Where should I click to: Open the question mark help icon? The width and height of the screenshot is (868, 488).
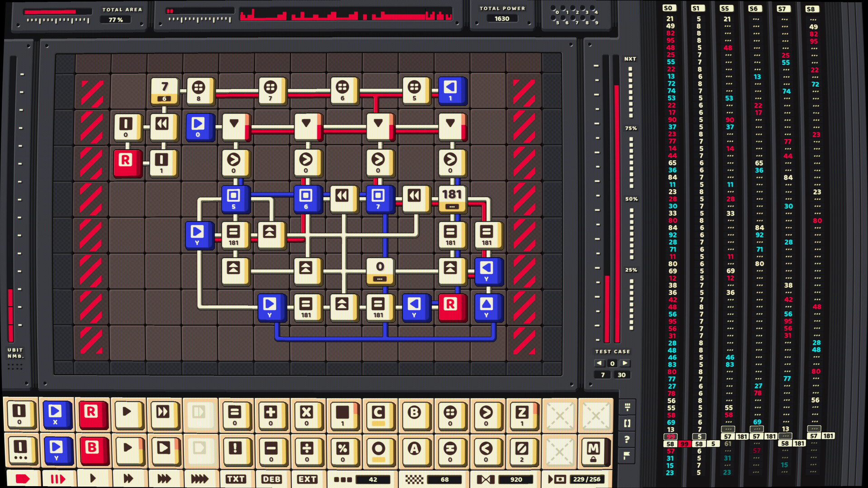pos(627,439)
